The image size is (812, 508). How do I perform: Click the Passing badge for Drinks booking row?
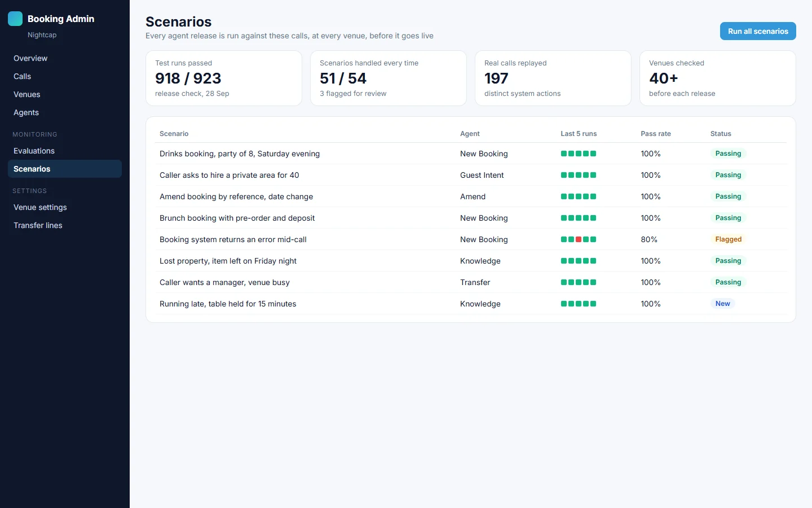[x=729, y=154]
